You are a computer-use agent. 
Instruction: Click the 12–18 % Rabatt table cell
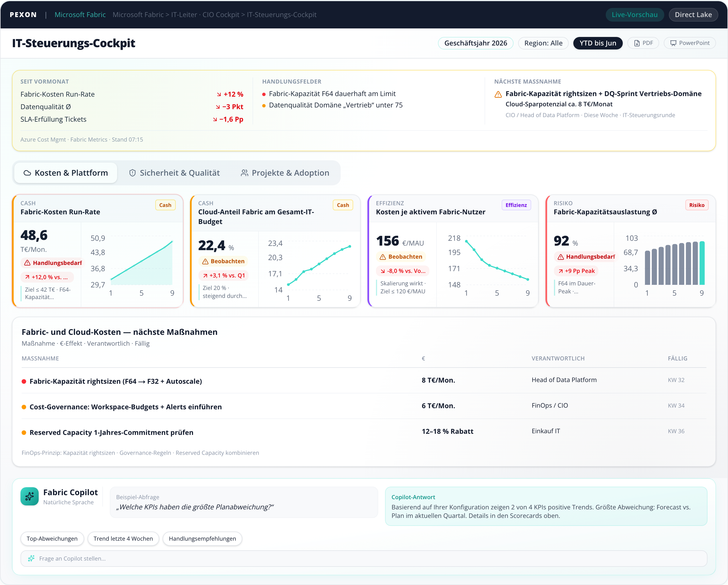[x=447, y=432]
